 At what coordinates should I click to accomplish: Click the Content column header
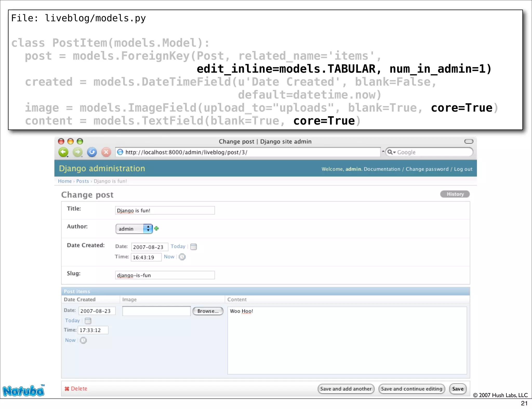pyautogui.click(x=237, y=299)
